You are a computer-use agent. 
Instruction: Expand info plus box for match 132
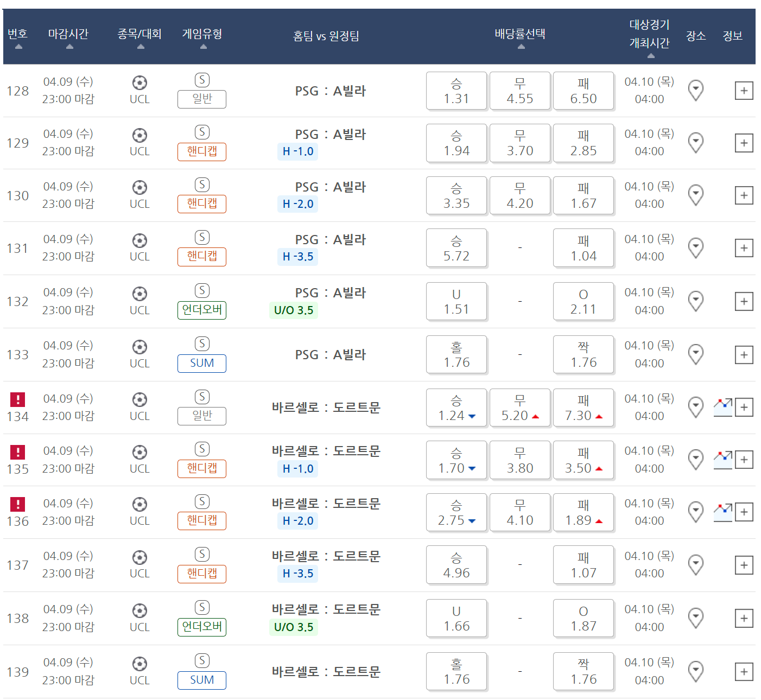744,302
